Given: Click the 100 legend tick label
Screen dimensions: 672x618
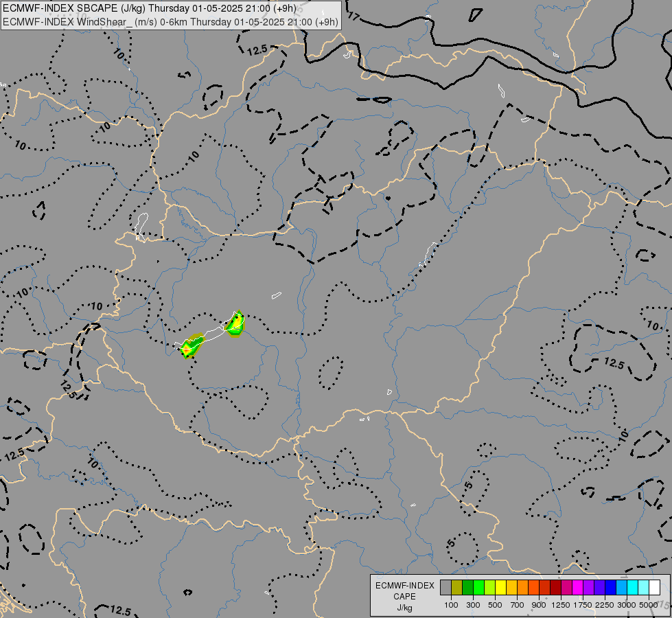Looking at the screenshot, I should coord(451,605).
